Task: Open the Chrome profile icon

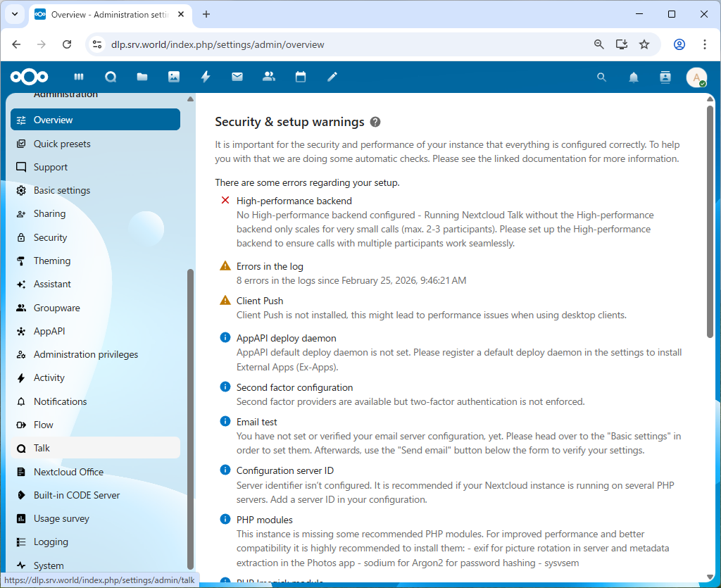Action: (679, 44)
